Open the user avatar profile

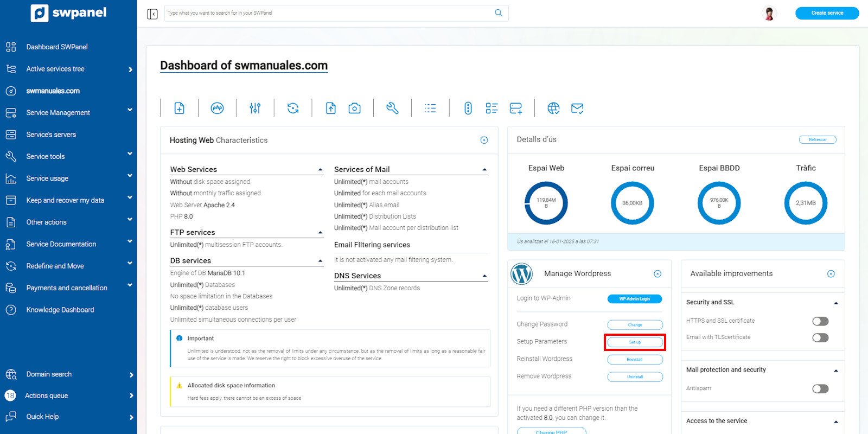pyautogui.click(x=769, y=13)
